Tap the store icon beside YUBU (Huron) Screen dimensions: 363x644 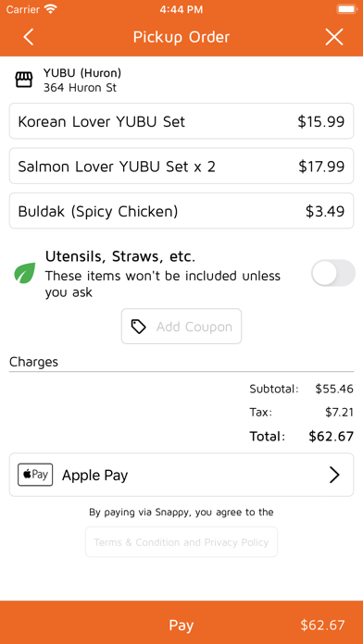click(23, 80)
